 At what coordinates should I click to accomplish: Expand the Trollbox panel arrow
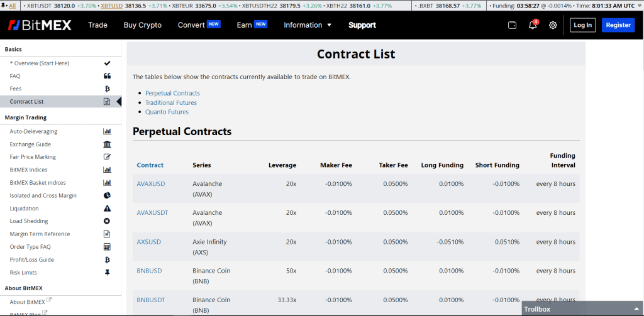(x=637, y=309)
